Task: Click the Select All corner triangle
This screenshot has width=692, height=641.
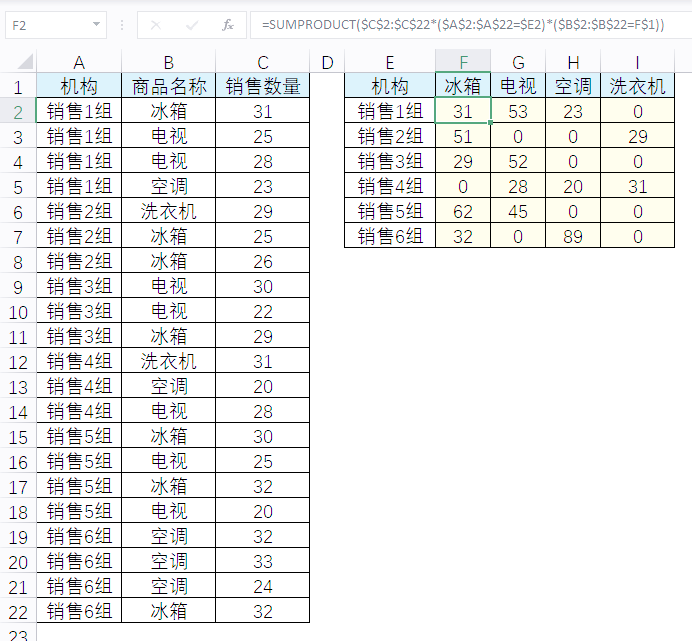Action: click(25, 61)
